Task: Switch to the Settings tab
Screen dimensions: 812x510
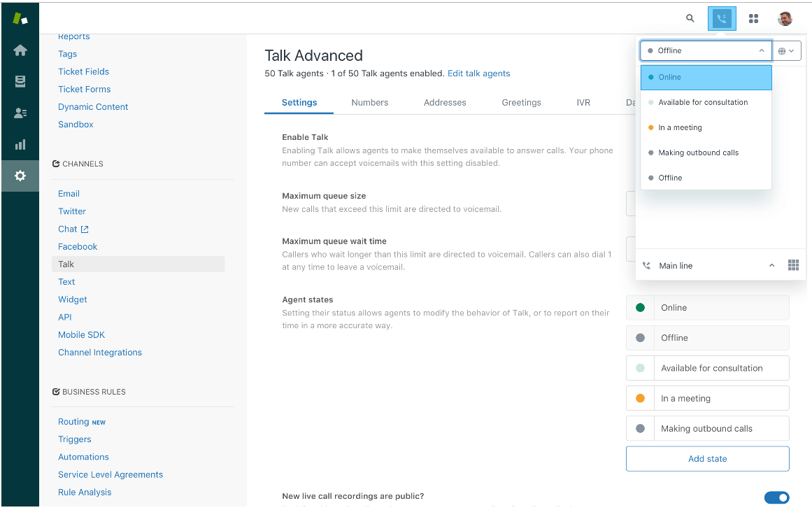Action: 299,103
